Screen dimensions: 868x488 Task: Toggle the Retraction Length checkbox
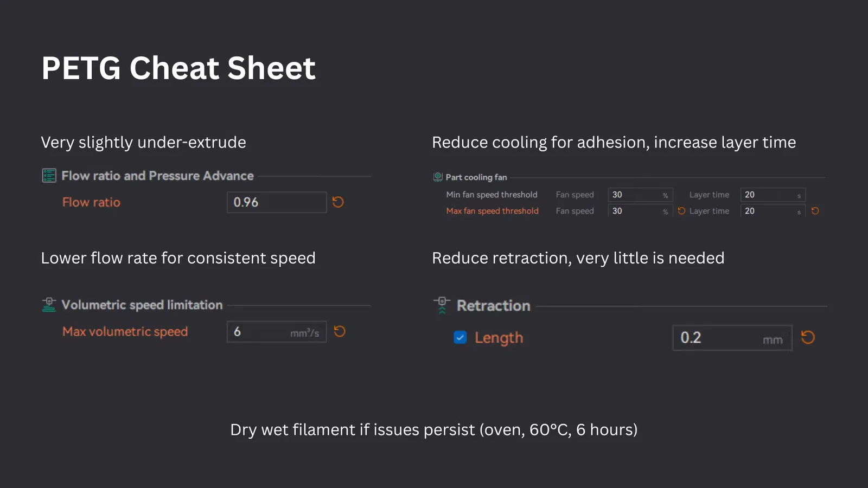[460, 337]
